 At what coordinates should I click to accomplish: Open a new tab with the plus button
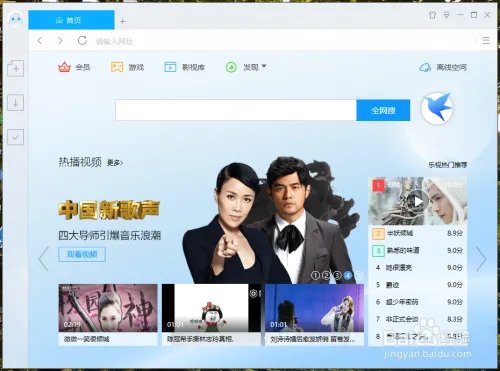123,21
